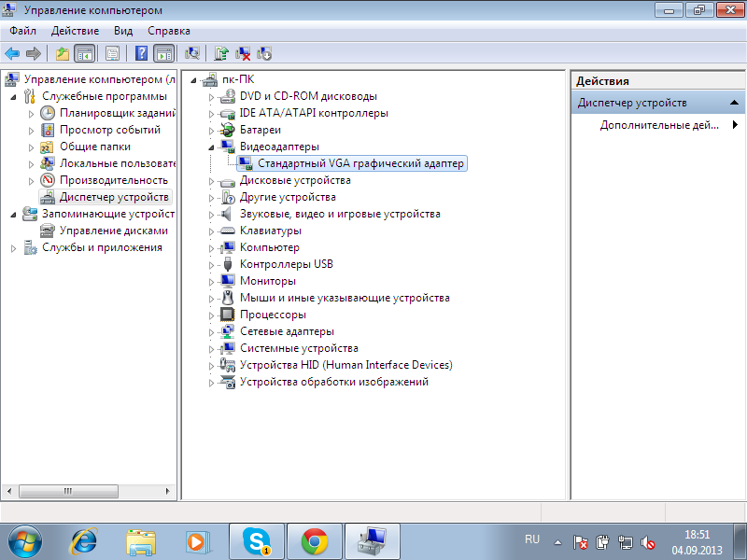The width and height of the screenshot is (747, 560).
Task: Select Управление компьютером root tree node
Action: (x=100, y=79)
